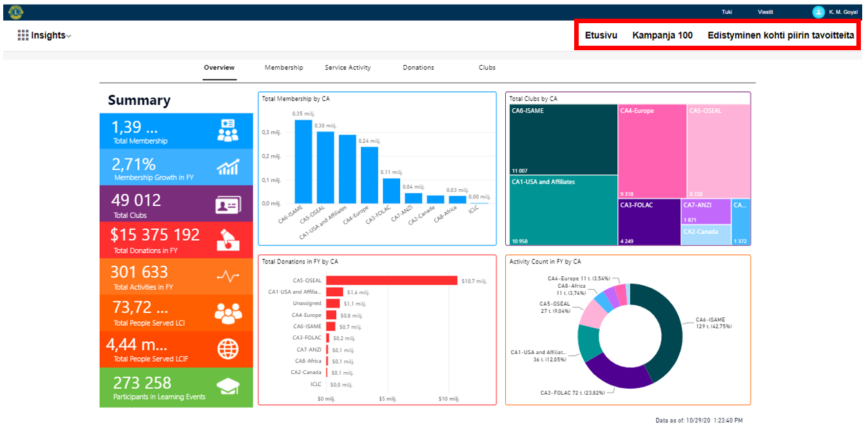Open the Kampanja 100 link
The image size is (868, 432).
click(x=662, y=35)
